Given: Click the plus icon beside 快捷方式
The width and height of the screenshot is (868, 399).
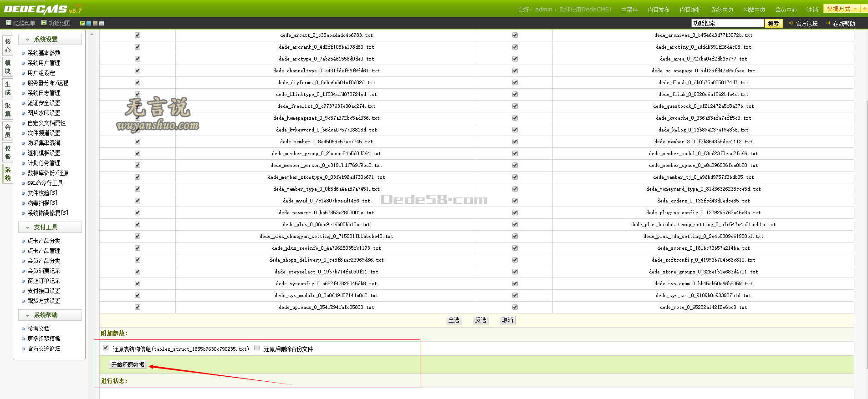Looking at the screenshot, I should (x=864, y=9).
